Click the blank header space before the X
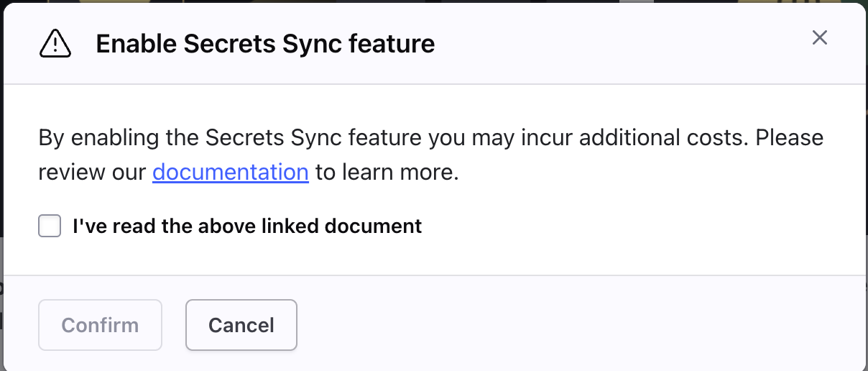This screenshot has height=371, width=868. pos(618,44)
